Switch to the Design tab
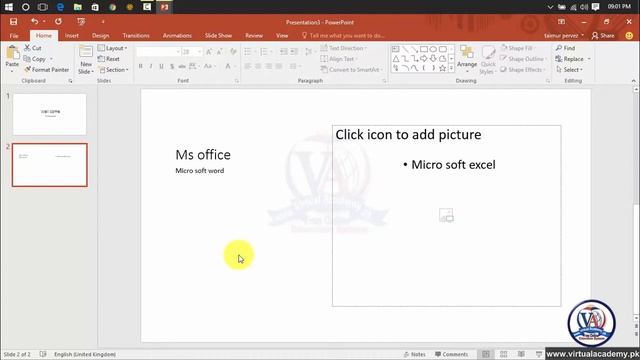This screenshot has height=360, width=640. [x=100, y=36]
